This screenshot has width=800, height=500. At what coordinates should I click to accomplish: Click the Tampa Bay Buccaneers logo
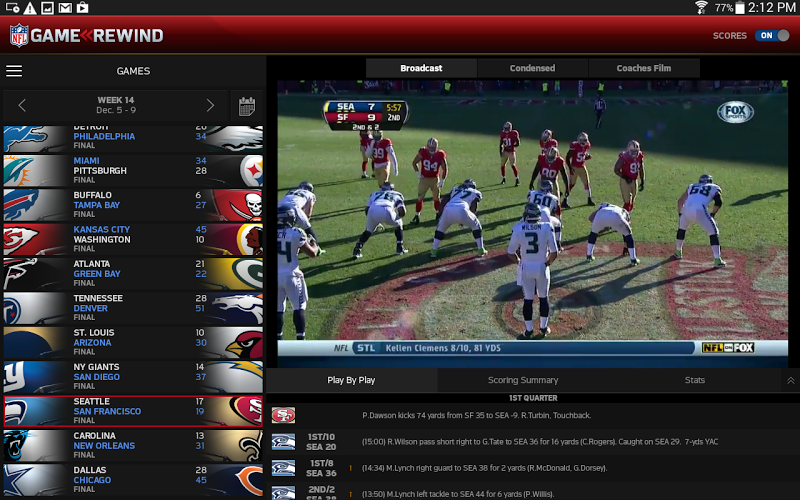(237, 205)
